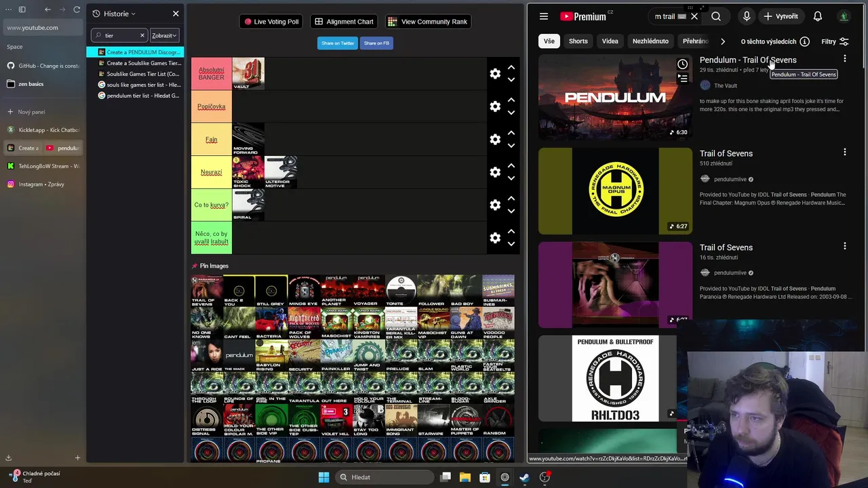This screenshot has width=868, height=488.
Task: Click Share on FB button
Action: (x=376, y=43)
